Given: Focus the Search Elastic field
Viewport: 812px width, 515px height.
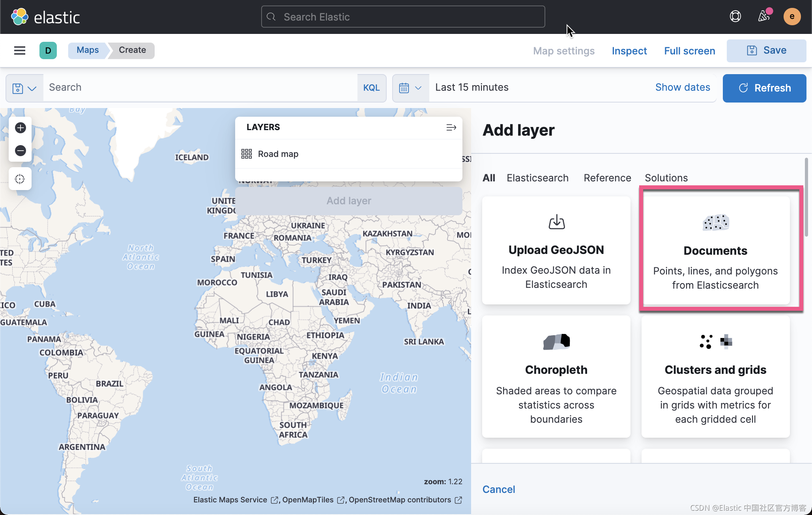Looking at the screenshot, I should coord(403,17).
